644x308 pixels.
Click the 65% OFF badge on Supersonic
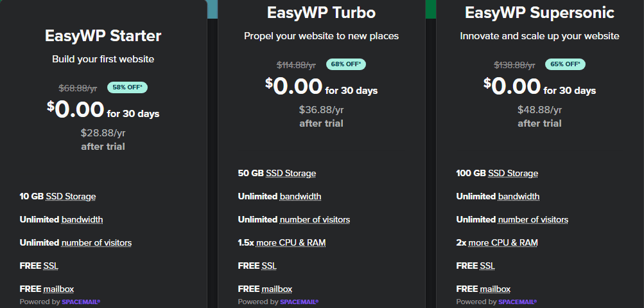click(x=565, y=64)
